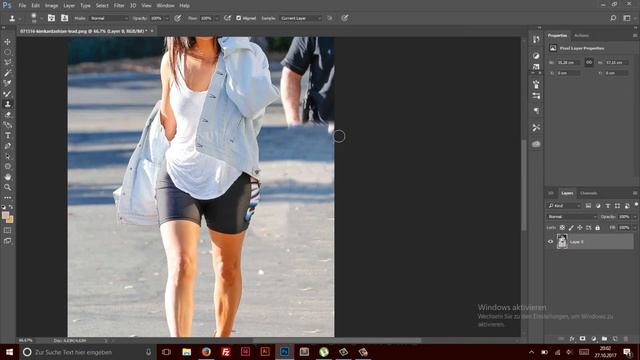Add a layer mask button
The image size is (640, 360).
point(582,339)
